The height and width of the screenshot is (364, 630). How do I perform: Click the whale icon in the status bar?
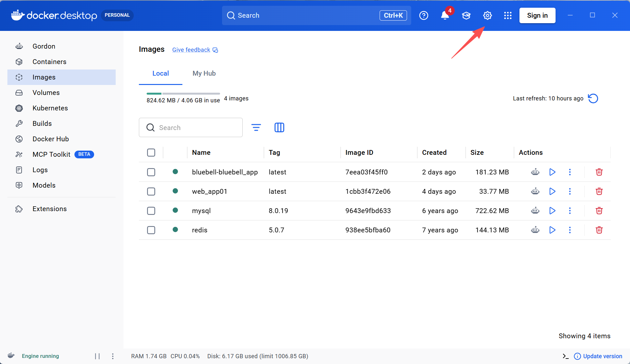click(11, 356)
